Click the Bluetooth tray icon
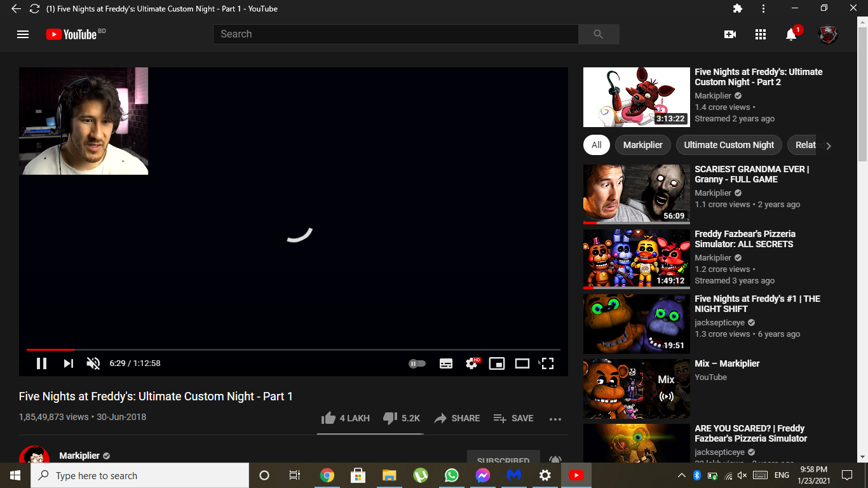This screenshot has height=488, width=868. (696, 475)
